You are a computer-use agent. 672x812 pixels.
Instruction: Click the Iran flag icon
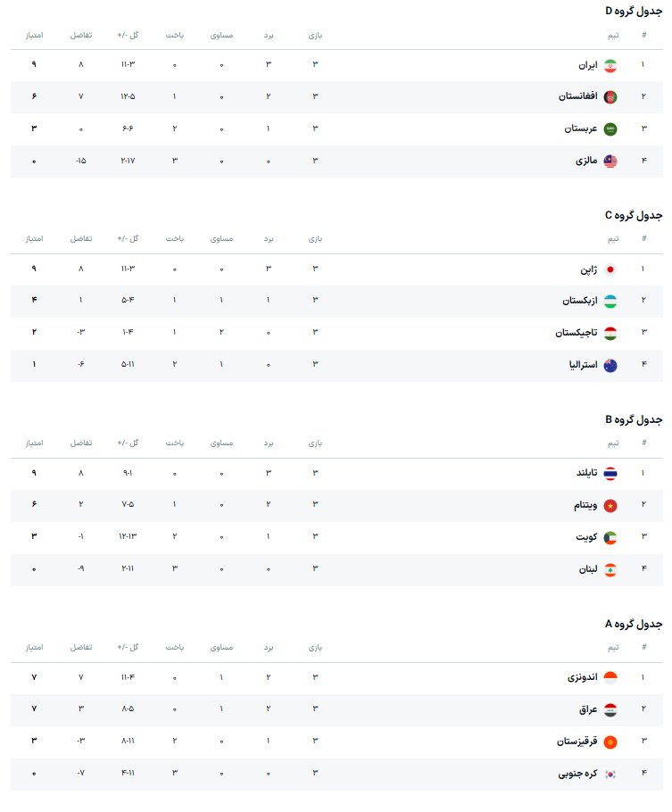click(610, 65)
